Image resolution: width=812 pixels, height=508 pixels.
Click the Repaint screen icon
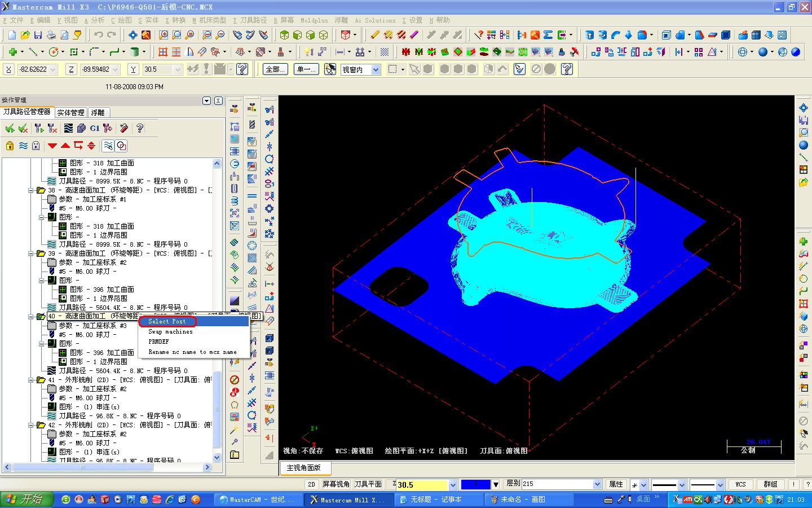click(x=146, y=35)
